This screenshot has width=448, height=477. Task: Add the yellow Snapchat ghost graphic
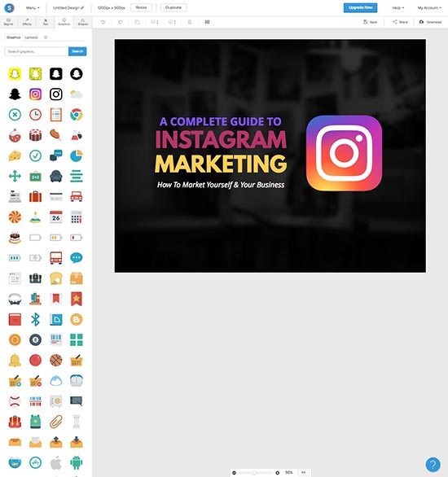coord(15,73)
